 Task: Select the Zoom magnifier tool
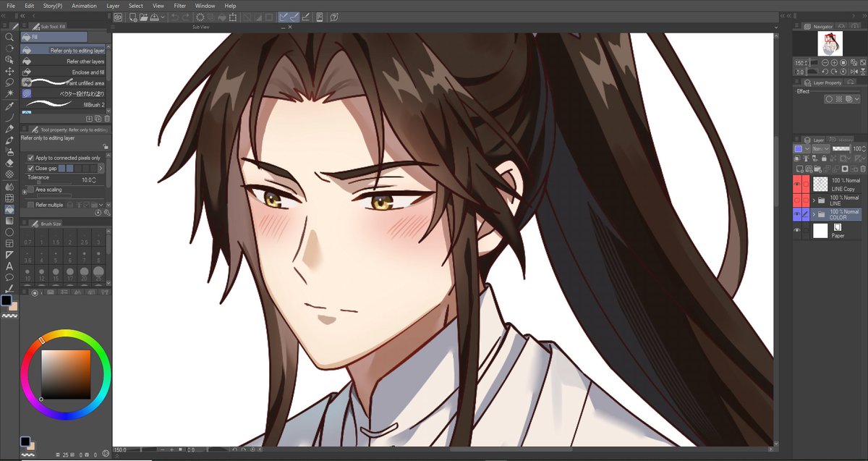pyautogui.click(x=9, y=37)
